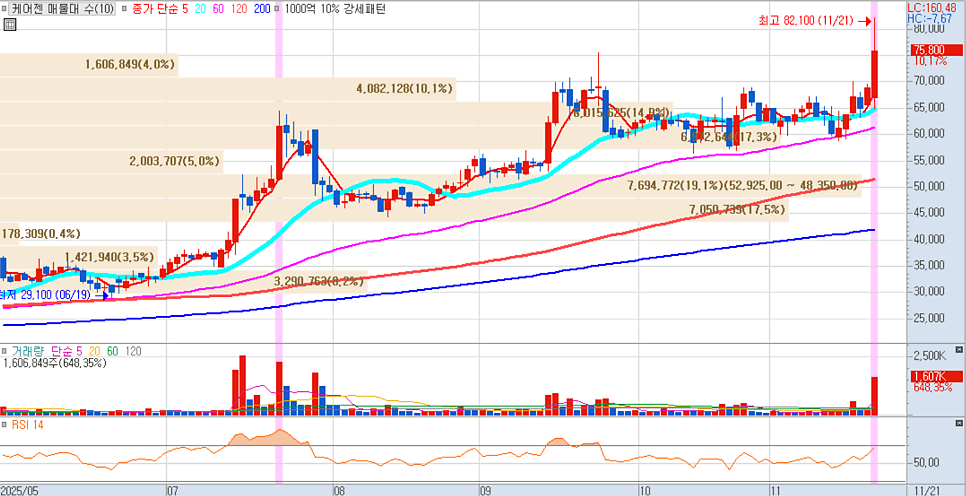
Task: Click the 2,003,707(5,0%) volume profile label
Action: pos(174,161)
